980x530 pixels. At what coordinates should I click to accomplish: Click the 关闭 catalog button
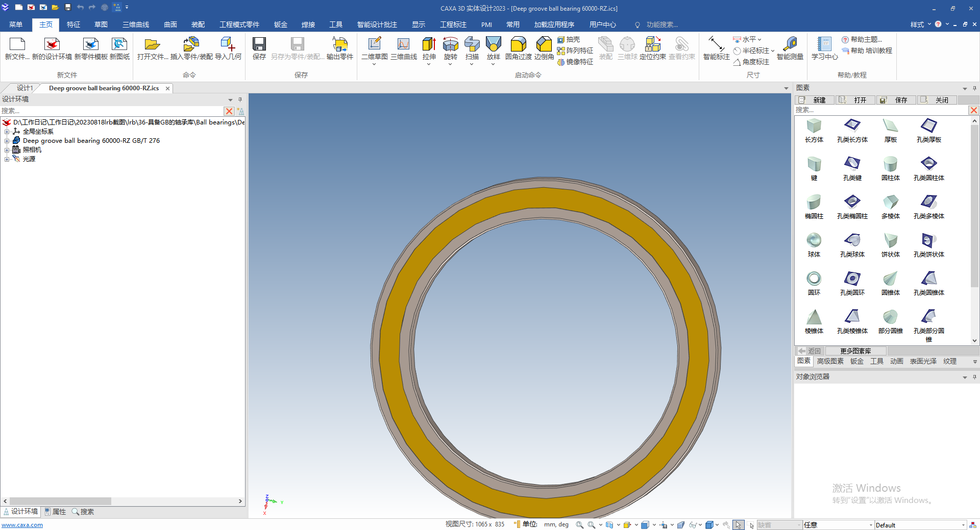click(x=937, y=100)
